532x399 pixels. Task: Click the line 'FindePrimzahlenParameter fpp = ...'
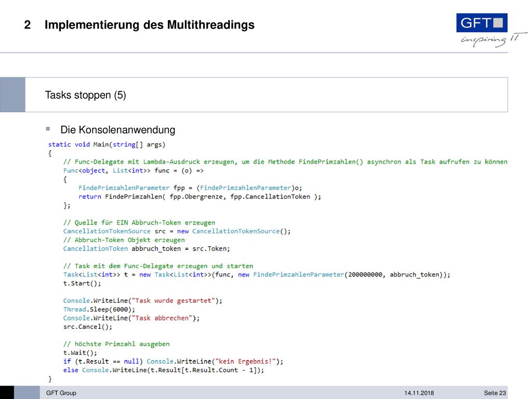190,188
